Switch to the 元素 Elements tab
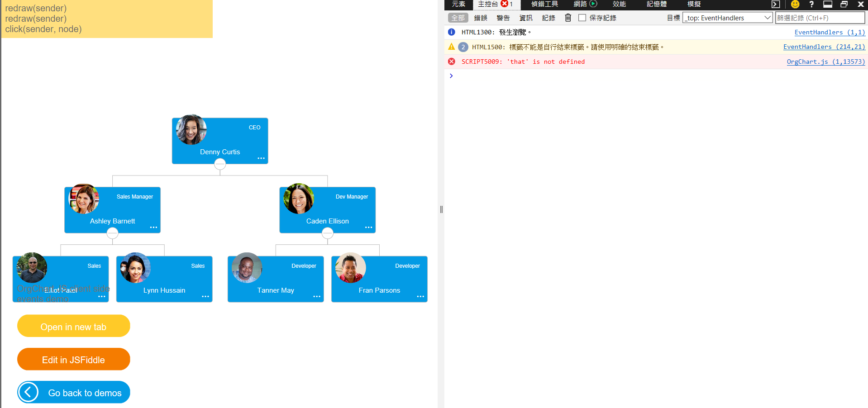868x408 pixels. [x=458, y=5]
